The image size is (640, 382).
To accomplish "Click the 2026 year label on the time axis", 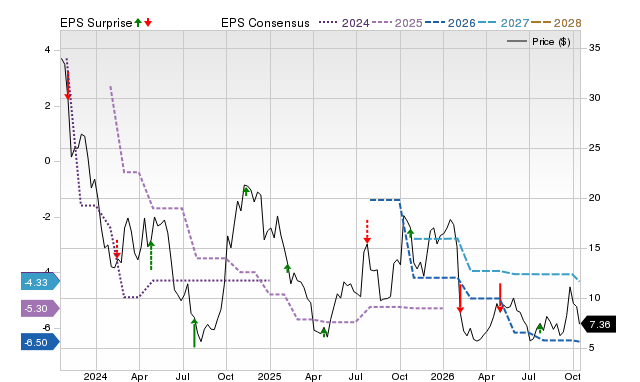I will (x=443, y=376).
